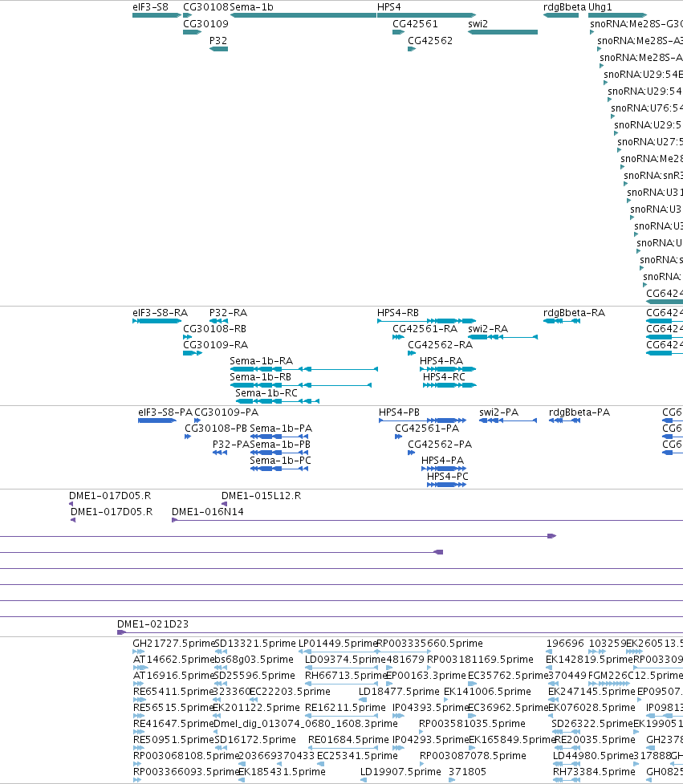683x784 pixels.
Task: Select the HPS4-RA transcript label
Action: 441,360
